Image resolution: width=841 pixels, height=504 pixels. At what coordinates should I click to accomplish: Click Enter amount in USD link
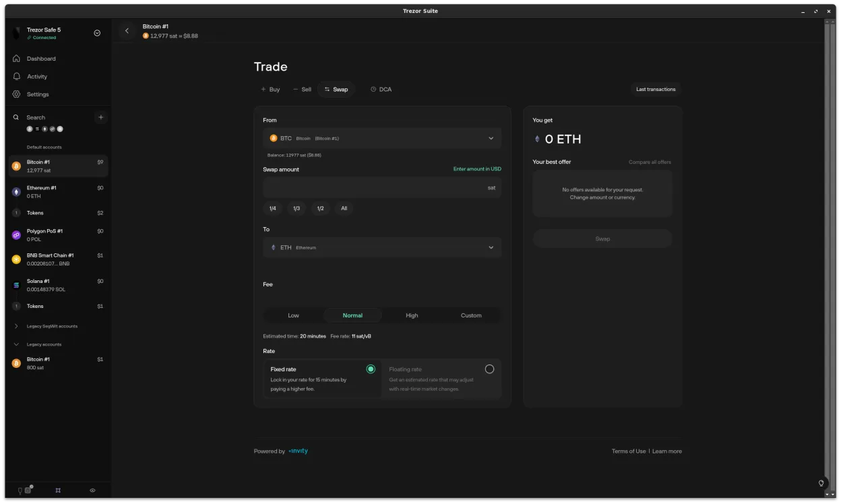[x=476, y=168]
